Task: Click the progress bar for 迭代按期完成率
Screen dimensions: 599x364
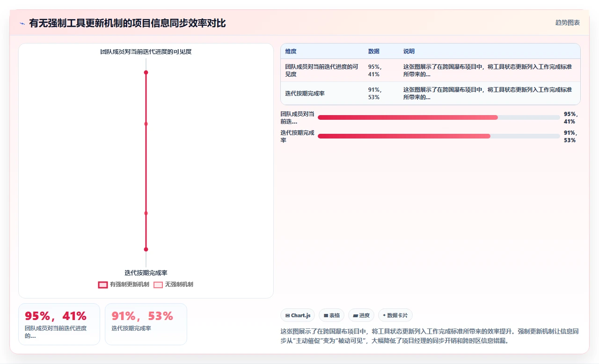Action: coord(439,136)
